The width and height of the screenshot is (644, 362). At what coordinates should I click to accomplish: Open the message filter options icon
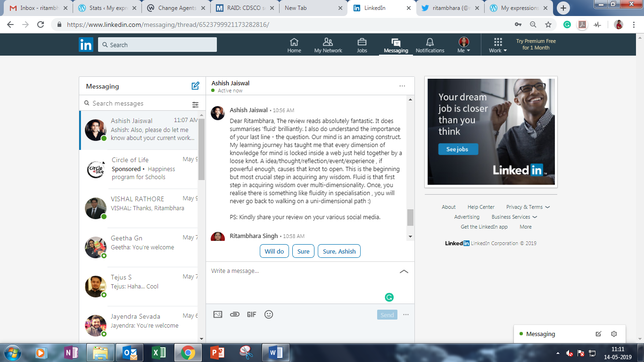[x=195, y=104]
